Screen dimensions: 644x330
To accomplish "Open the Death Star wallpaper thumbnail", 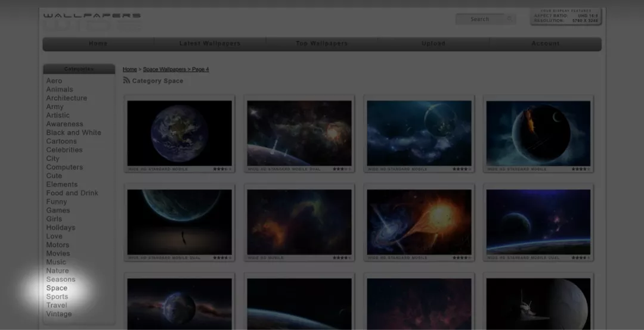I will tap(538, 304).
